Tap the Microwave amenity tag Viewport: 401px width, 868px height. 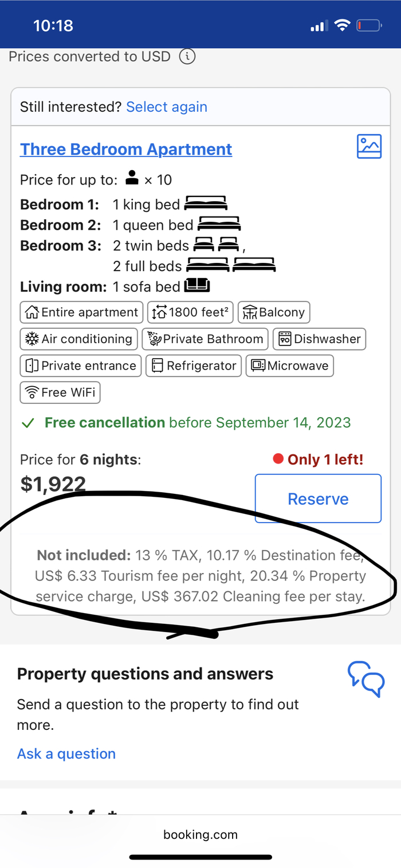(289, 366)
